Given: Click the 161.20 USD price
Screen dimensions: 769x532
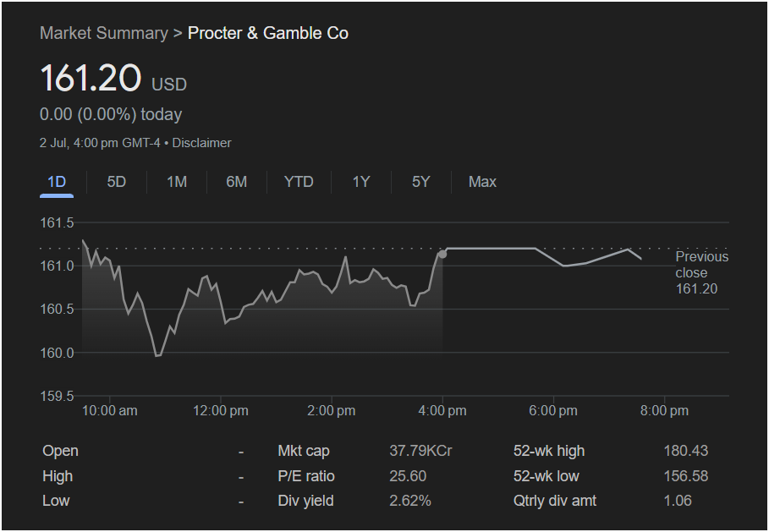Looking at the screenshot, I should 113,79.
